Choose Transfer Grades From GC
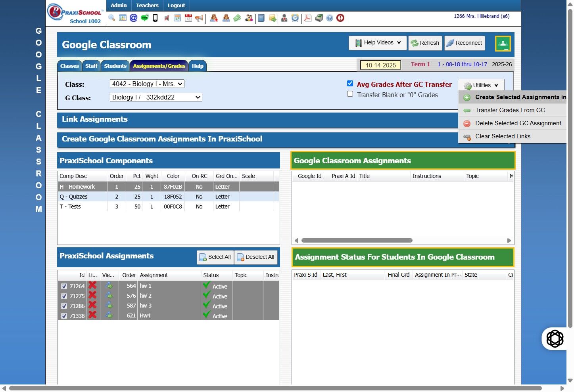 point(513,110)
